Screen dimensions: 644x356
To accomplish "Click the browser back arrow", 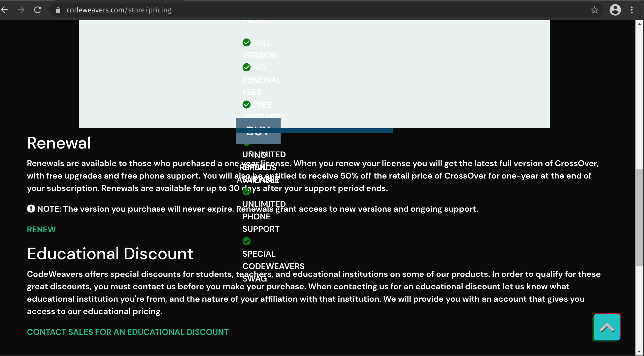I will pyautogui.click(x=4, y=10).
